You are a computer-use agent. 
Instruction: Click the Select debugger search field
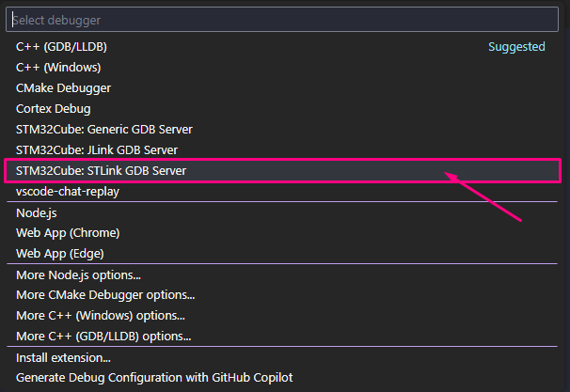pos(282,20)
